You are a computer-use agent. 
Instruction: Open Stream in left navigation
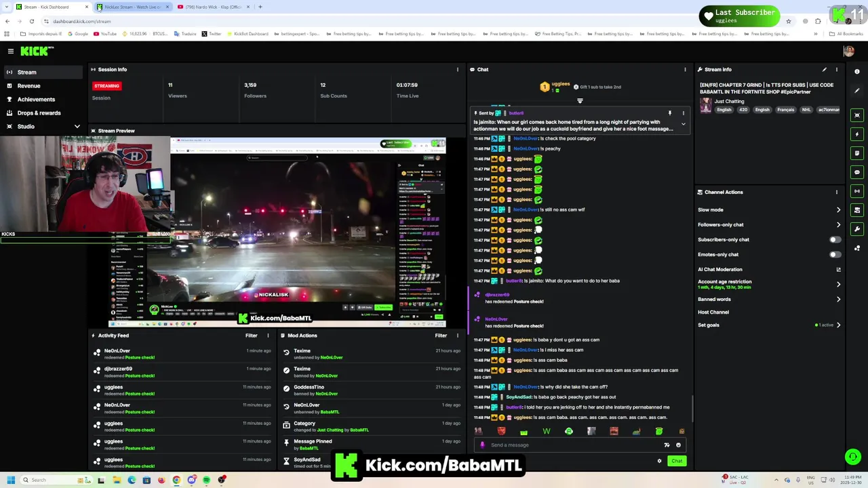(42, 73)
